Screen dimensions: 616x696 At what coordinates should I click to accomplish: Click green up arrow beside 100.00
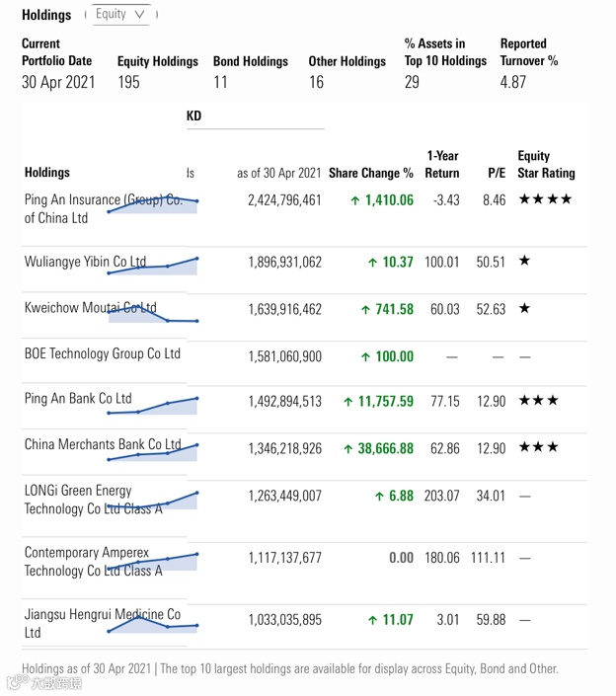[365, 356]
